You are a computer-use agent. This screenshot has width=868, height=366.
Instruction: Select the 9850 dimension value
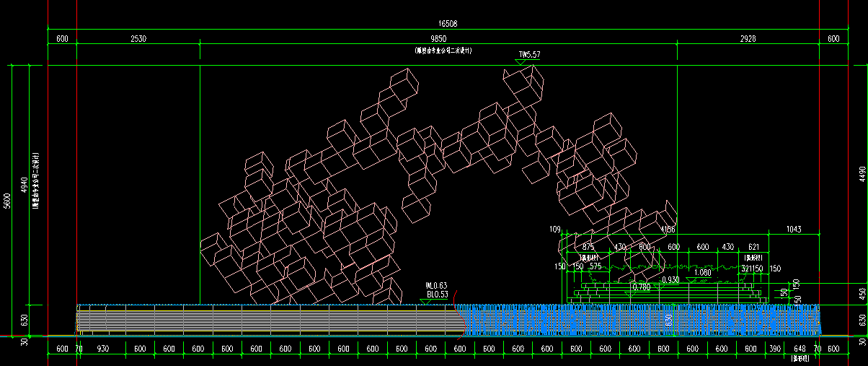click(x=438, y=39)
